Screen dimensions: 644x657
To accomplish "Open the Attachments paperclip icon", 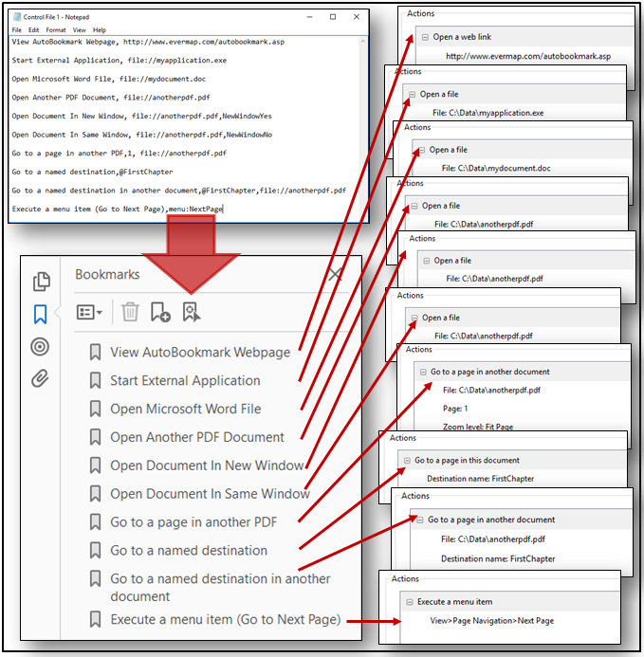I will [x=40, y=378].
